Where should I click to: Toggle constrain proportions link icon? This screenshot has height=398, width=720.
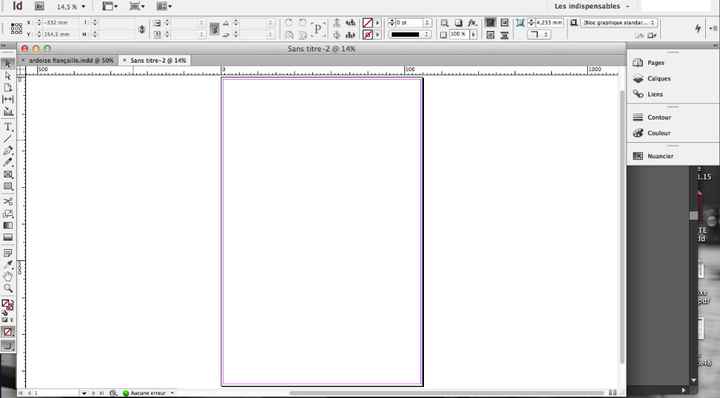141,28
